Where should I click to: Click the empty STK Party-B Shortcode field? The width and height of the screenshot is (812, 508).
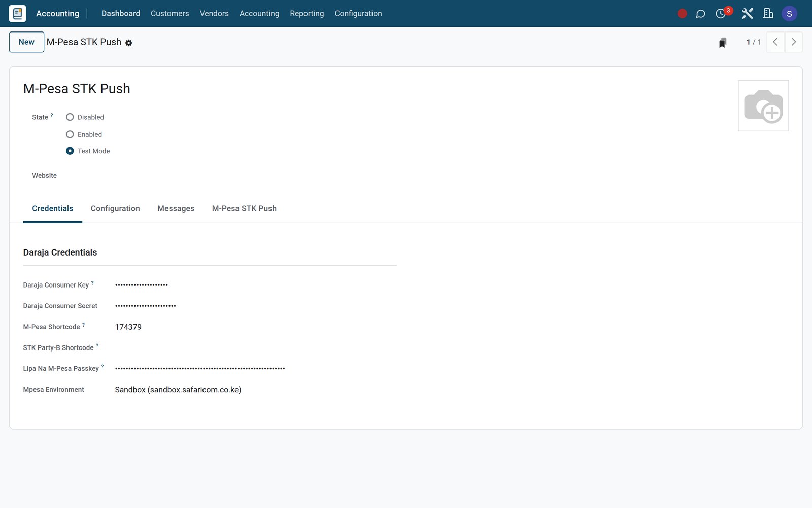(255, 347)
